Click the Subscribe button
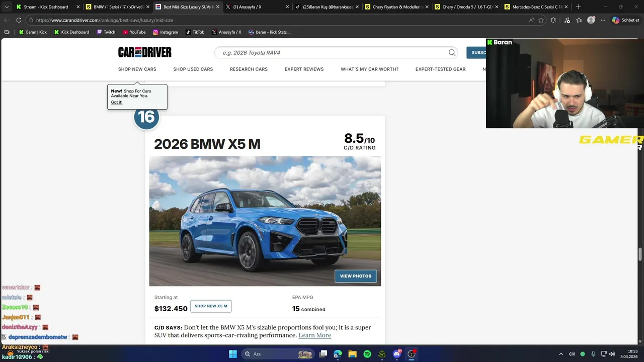 tap(476, 53)
